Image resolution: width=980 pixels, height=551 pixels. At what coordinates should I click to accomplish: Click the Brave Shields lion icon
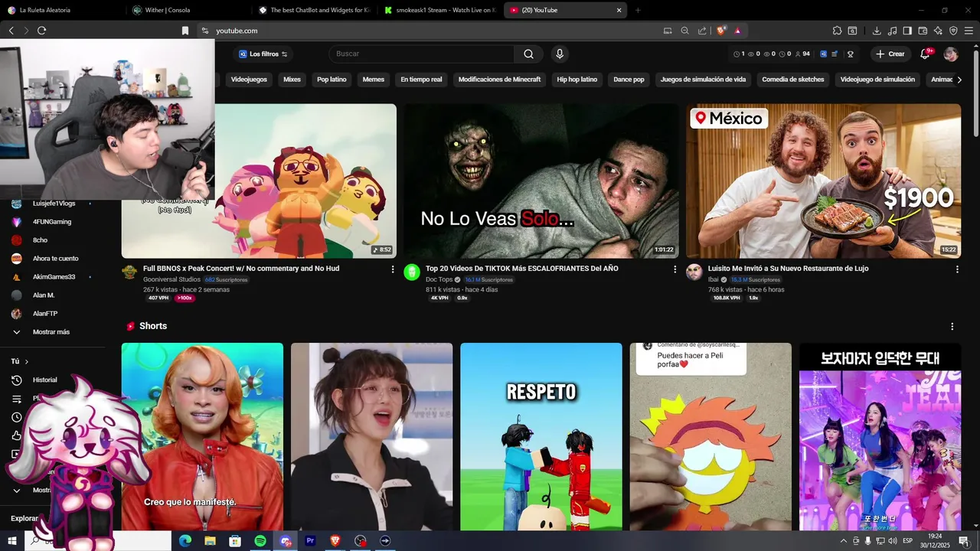(721, 31)
